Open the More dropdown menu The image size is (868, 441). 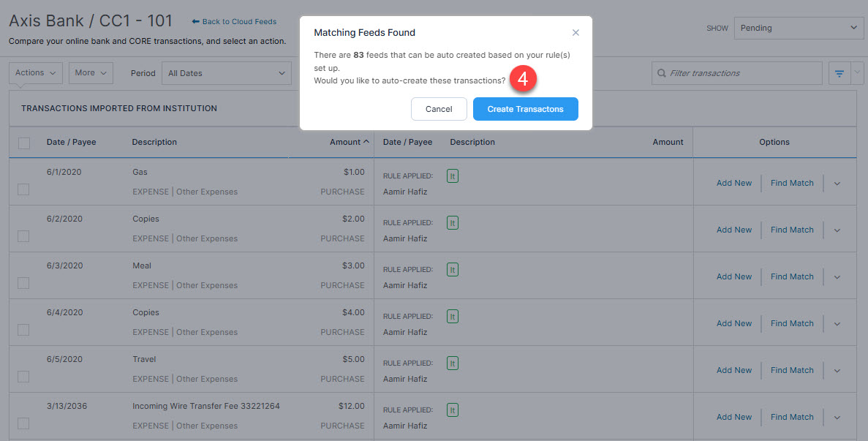(91, 72)
